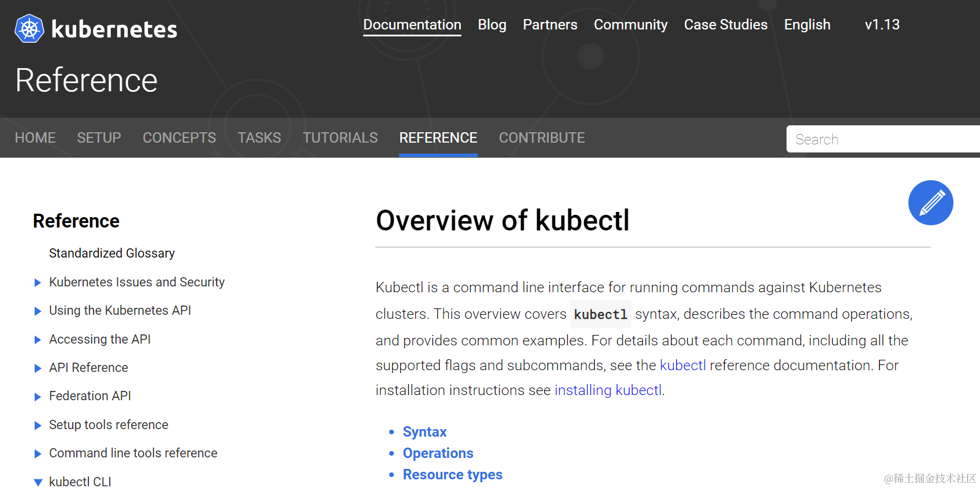Screen dimensions: 980x488
Task: Jump to the Syntax section link
Action: pos(424,432)
